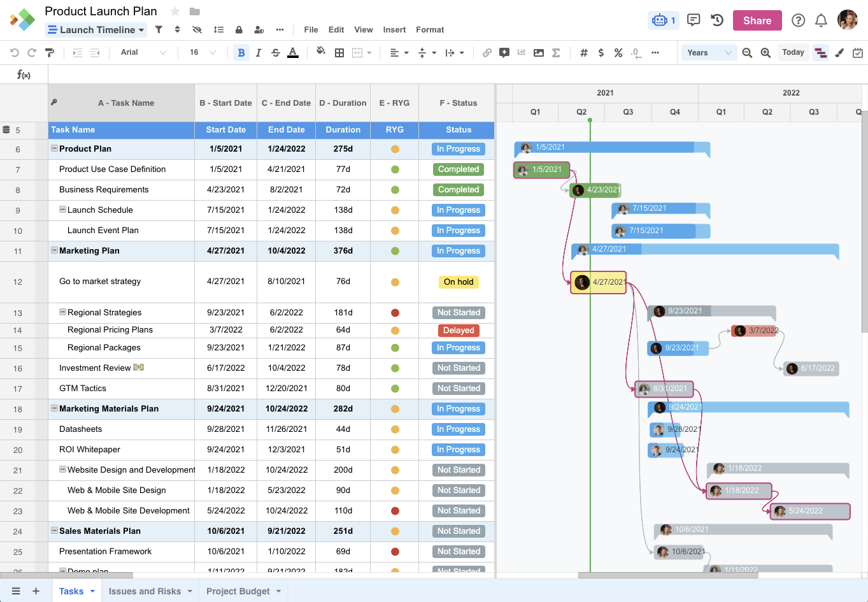Select the Bold formatting icon
868x602 pixels.
[241, 52]
